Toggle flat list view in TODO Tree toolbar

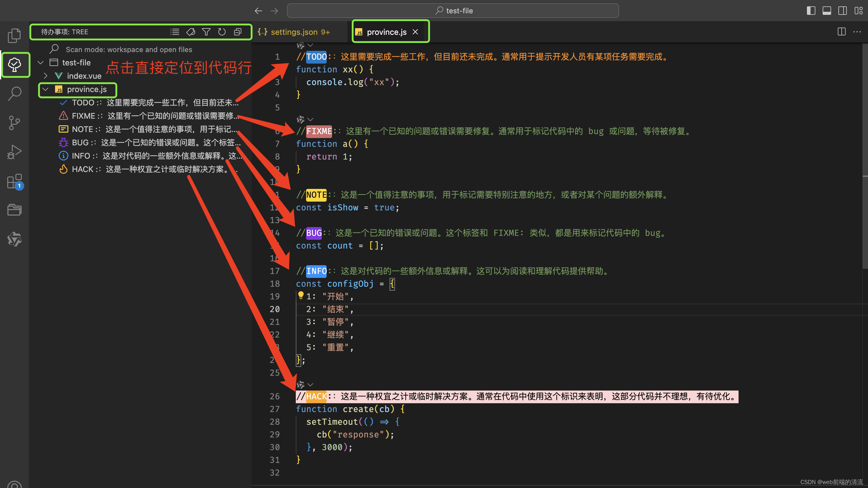pos(175,32)
